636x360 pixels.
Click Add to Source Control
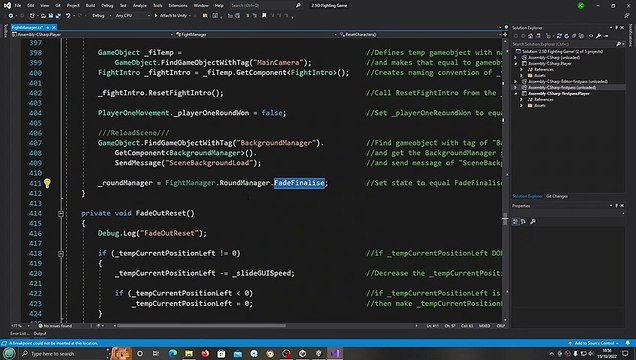(594, 343)
